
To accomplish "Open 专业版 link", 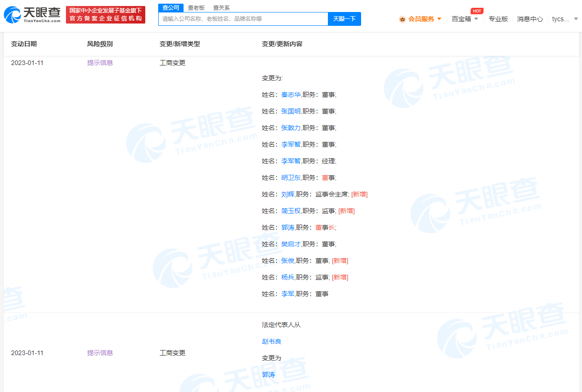I will (x=498, y=19).
